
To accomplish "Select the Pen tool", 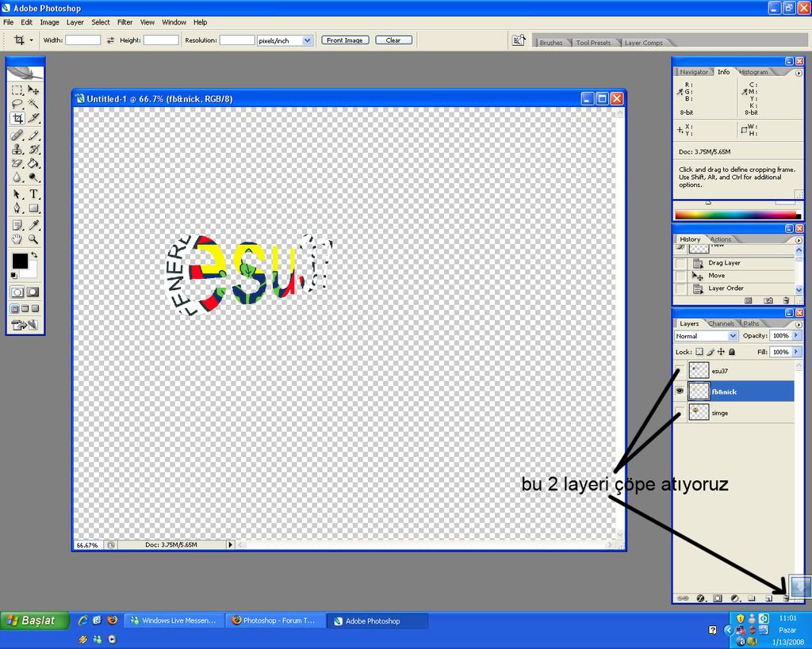I will point(17,208).
